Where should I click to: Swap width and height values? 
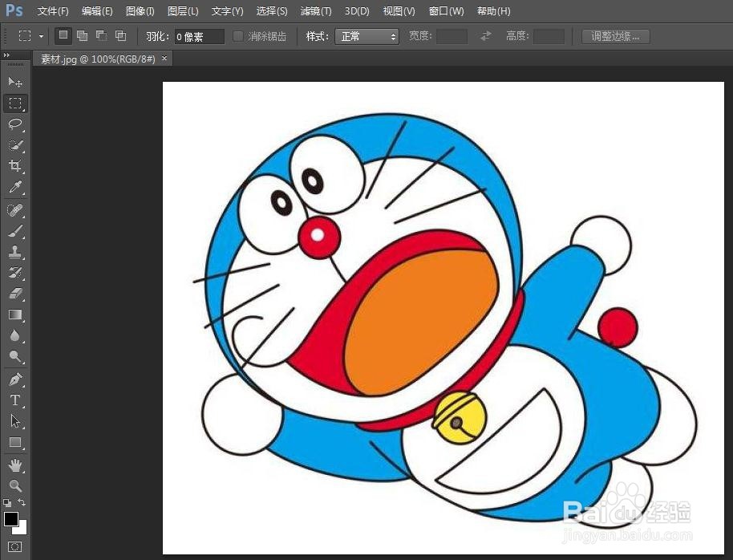(486, 36)
